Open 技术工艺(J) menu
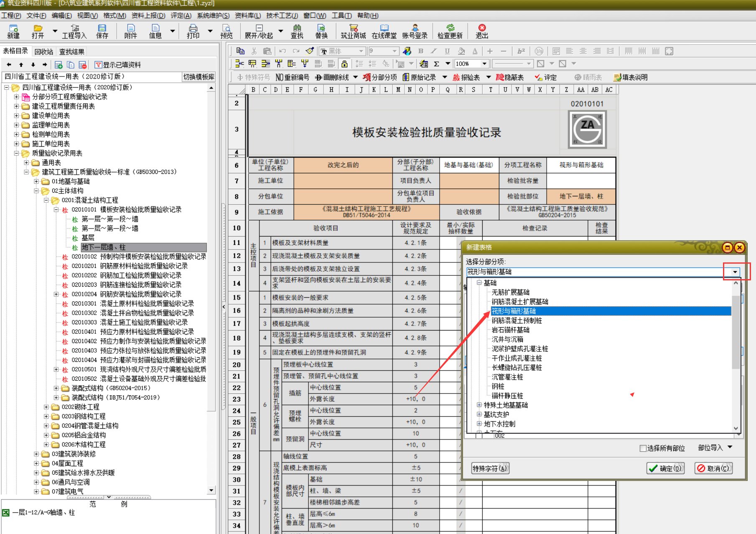The width and height of the screenshot is (756, 534). coord(282,15)
